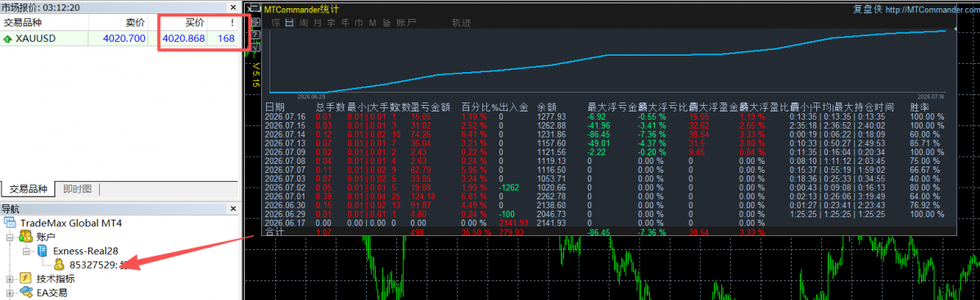Switch to the 即时图 tab

pos(78,189)
